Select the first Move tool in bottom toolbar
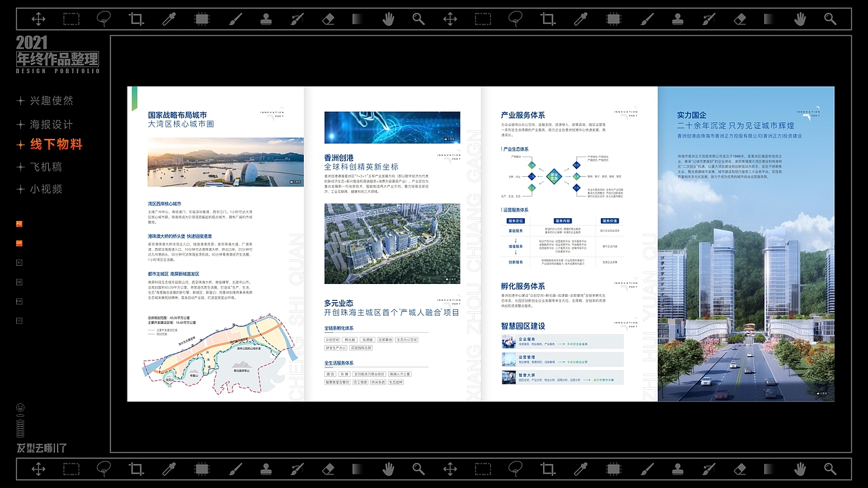 pyautogui.click(x=39, y=468)
